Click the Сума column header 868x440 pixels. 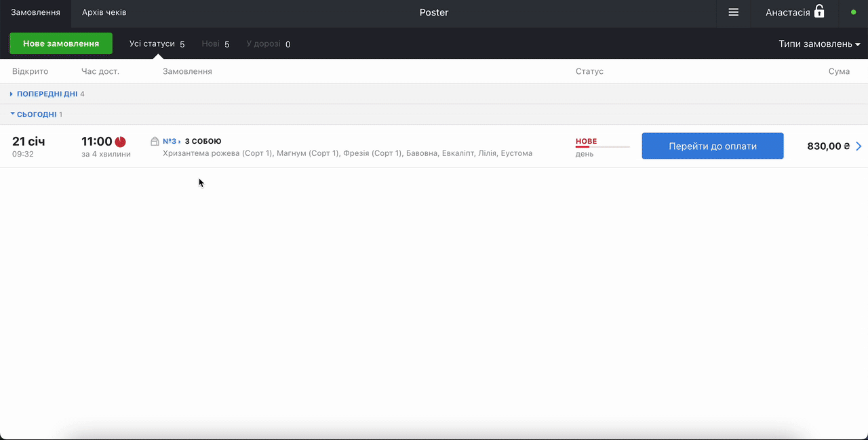[839, 71]
